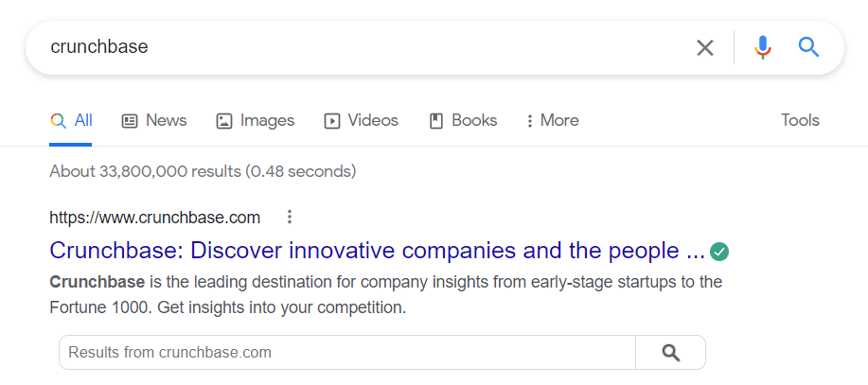The image size is (868, 385).
Task: Click the blue magnifier search icon
Action: pyautogui.click(x=808, y=47)
